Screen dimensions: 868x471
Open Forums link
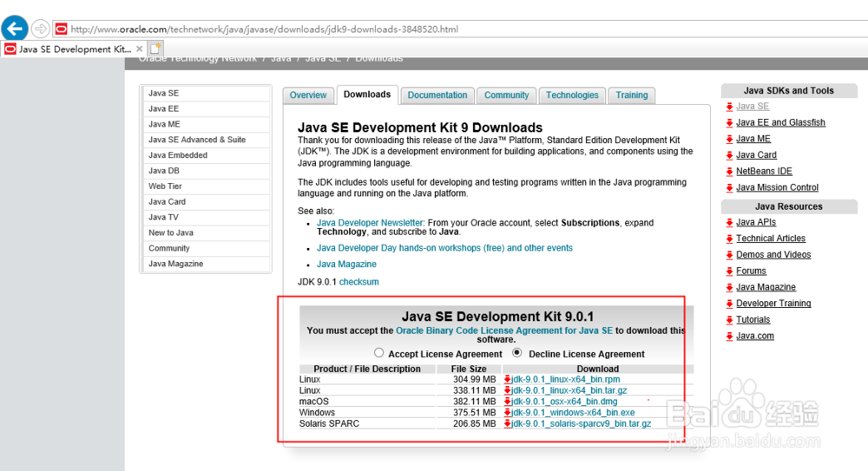pos(751,271)
